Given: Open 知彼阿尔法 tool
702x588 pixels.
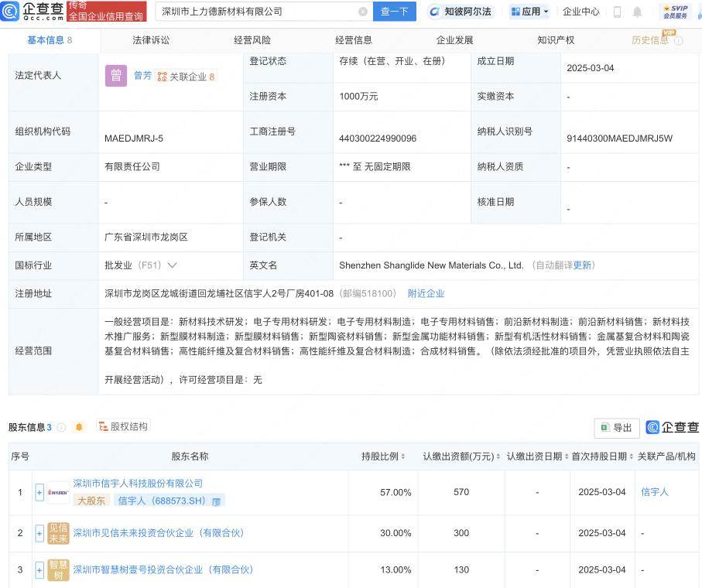Looking at the screenshot, I should point(461,12).
